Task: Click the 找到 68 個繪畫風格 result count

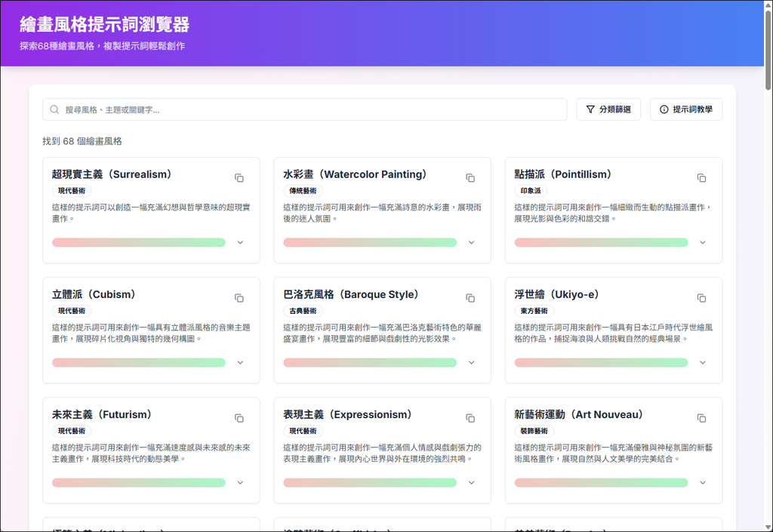Action: [x=82, y=141]
